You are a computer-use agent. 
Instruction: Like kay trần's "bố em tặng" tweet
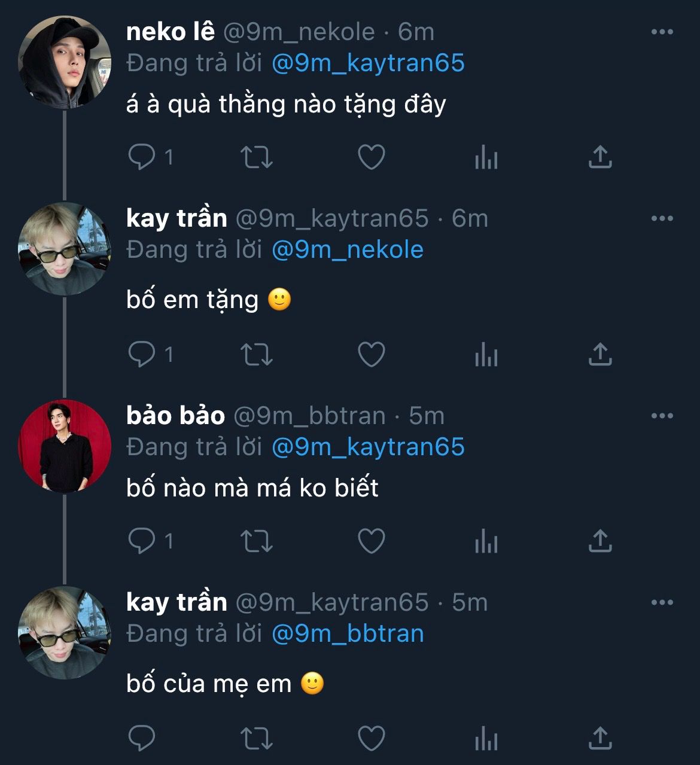(371, 355)
